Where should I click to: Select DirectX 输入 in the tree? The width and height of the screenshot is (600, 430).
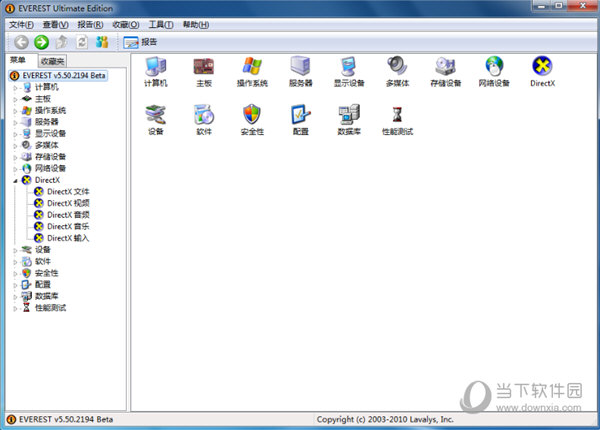pyautogui.click(x=68, y=238)
